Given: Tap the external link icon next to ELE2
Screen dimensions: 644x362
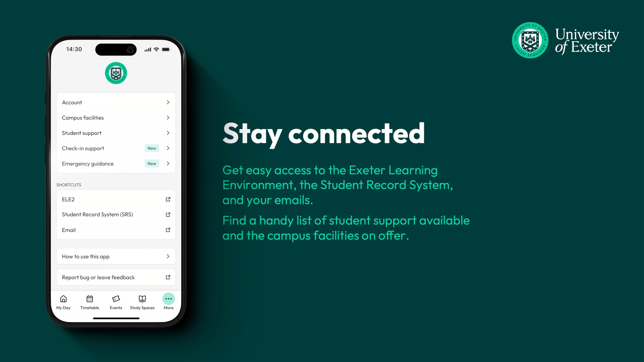Looking at the screenshot, I should point(167,199).
